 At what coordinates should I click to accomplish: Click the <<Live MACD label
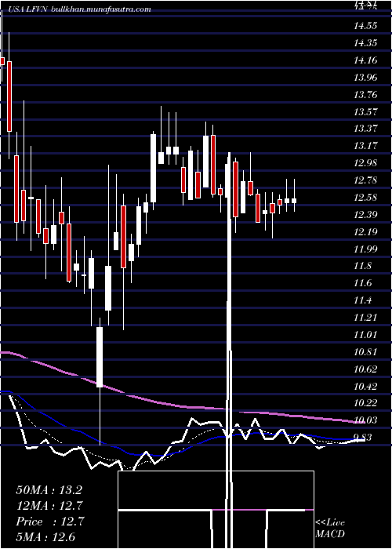coord(330,529)
